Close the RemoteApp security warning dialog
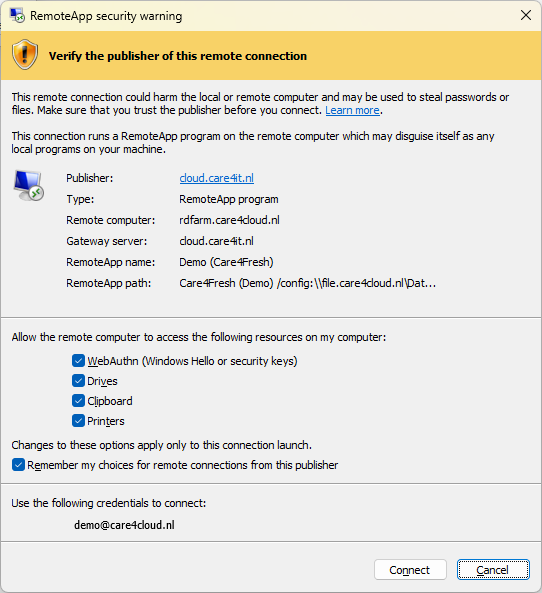Viewport: 542px width, 593px height. [x=526, y=16]
